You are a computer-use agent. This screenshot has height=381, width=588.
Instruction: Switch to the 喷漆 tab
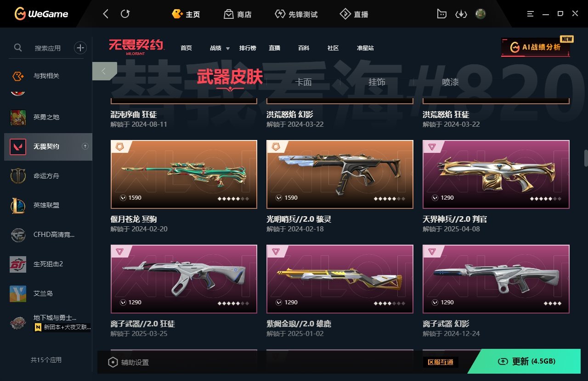tap(450, 82)
